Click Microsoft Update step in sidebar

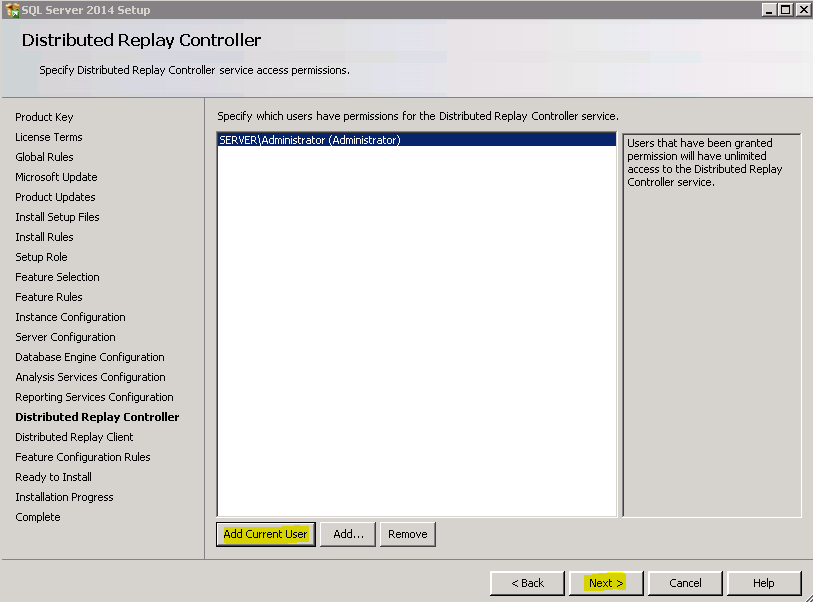56,177
